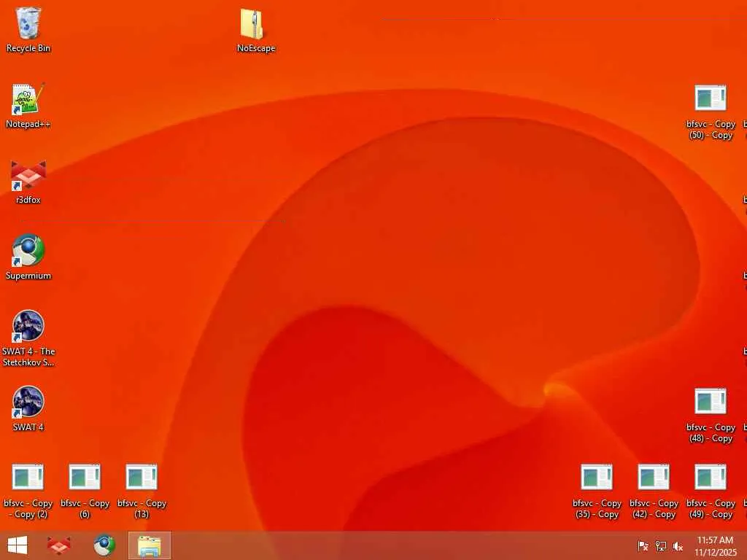Open Action Center flag in system tray
747x560 pixels.
pyautogui.click(x=643, y=546)
